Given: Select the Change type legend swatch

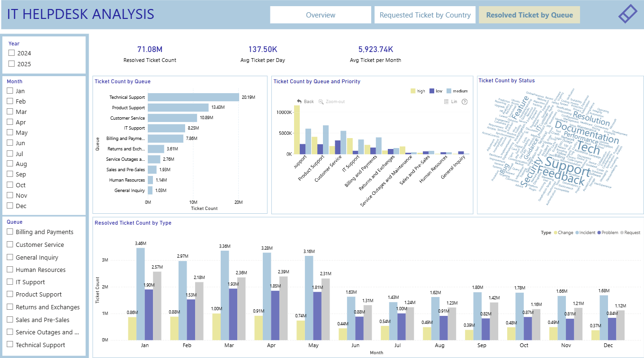Looking at the screenshot, I should pyautogui.click(x=555, y=233).
